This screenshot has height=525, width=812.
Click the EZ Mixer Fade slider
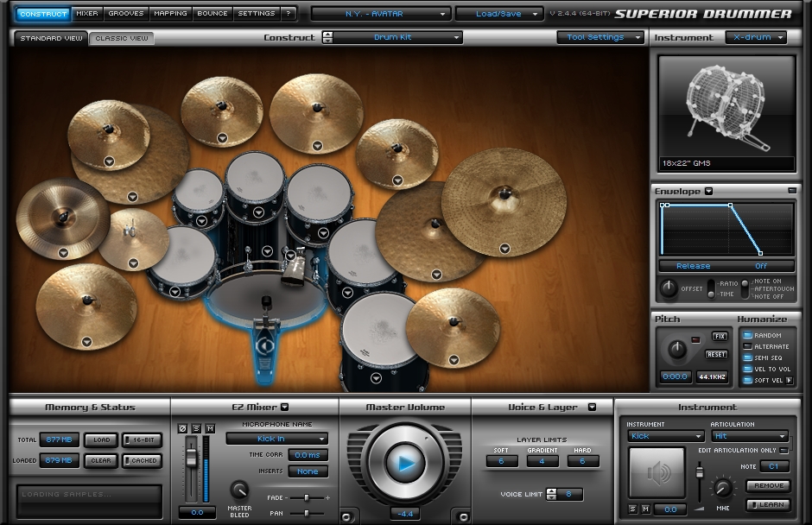307,497
